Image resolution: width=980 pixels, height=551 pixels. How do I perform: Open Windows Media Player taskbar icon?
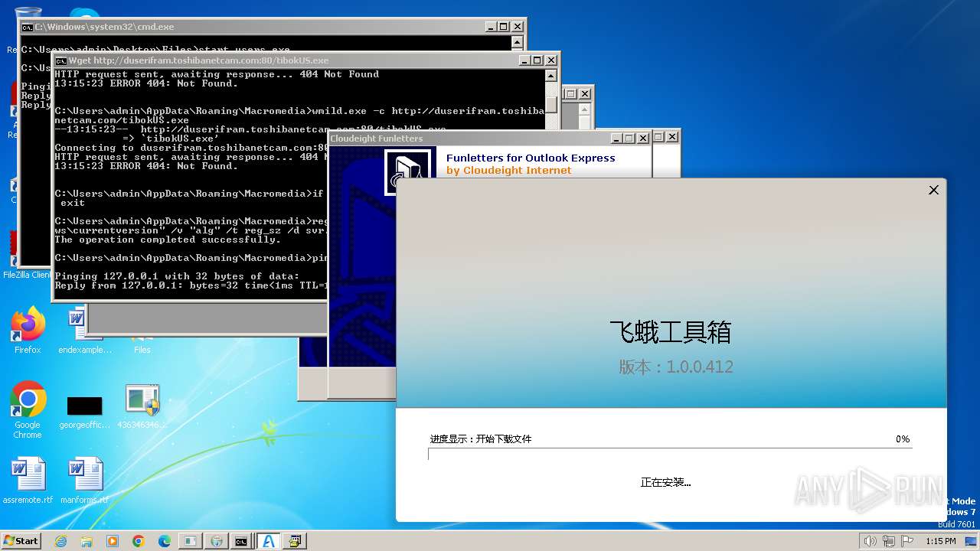pos(113,541)
